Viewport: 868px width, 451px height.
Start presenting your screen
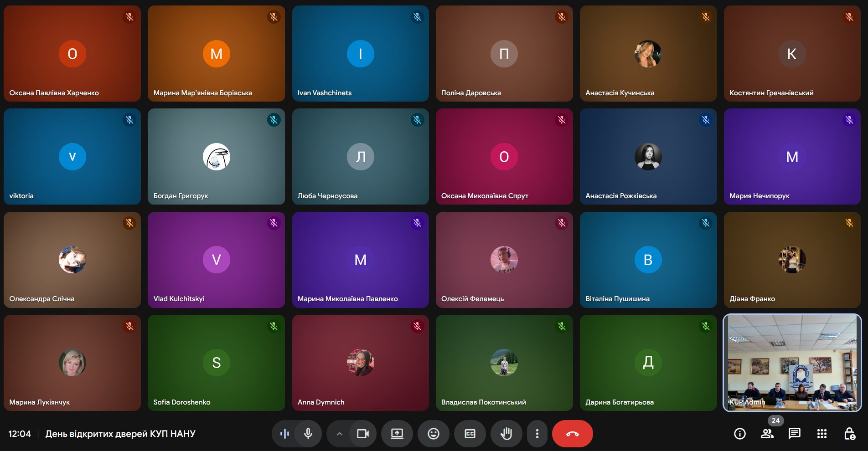coord(397,434)
